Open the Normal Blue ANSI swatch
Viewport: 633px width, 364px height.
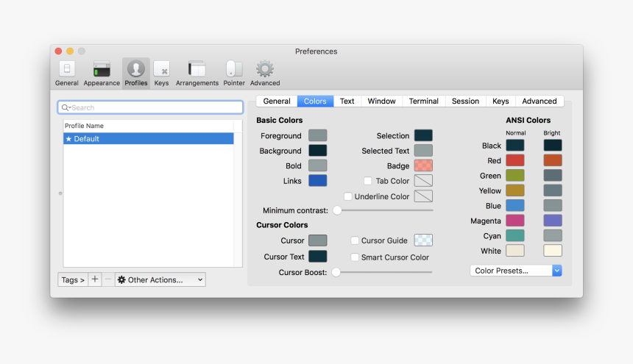pos(515,206)
